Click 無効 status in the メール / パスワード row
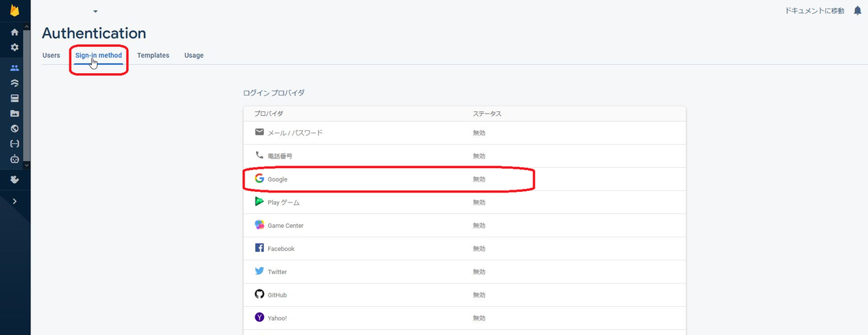This screenshot has width=868, height=335. click(x=480, y=133)
